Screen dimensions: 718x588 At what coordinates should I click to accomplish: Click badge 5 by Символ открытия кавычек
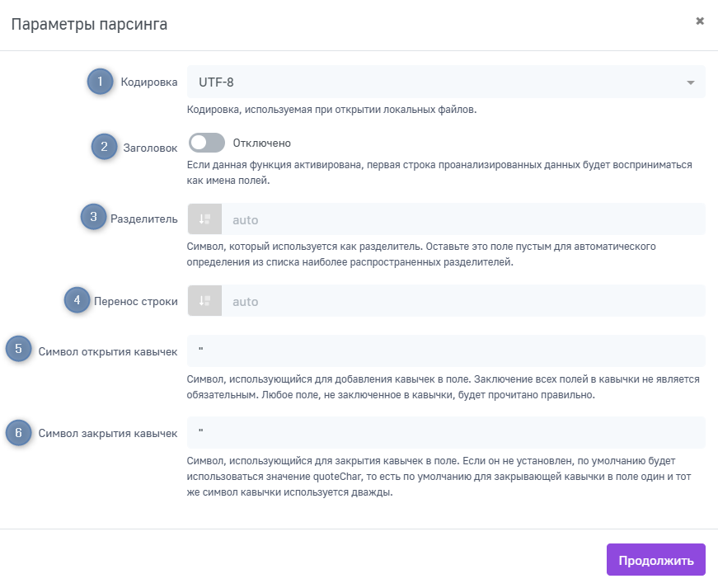18,349
